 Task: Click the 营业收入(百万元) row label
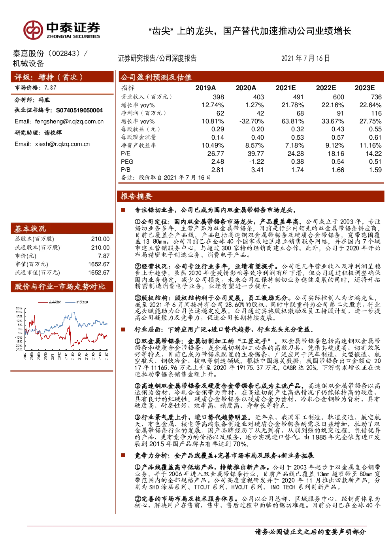[146, 97]
